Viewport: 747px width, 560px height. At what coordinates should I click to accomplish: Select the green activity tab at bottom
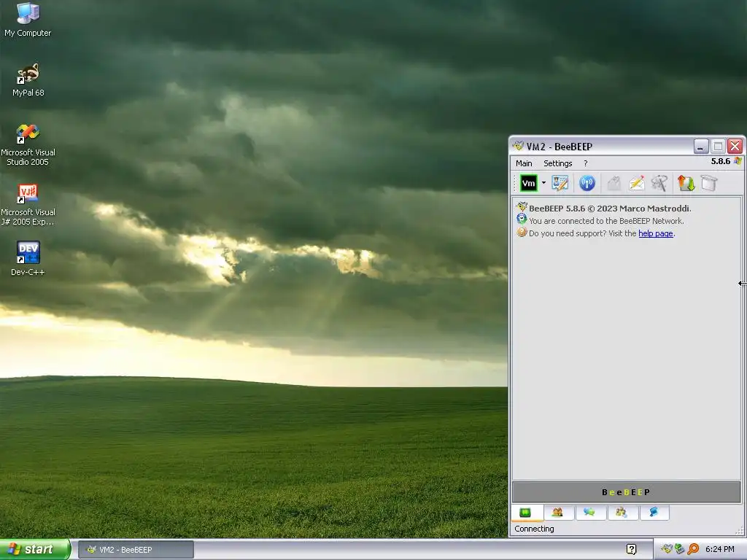(525, 513)
